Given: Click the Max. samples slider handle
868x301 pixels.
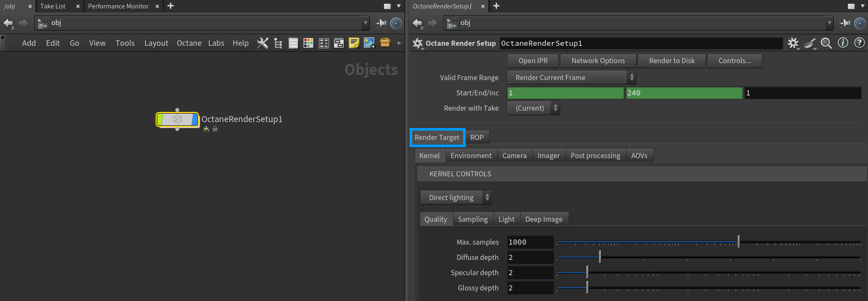Looking at the screenshot, I should click(x=738, y=242).
